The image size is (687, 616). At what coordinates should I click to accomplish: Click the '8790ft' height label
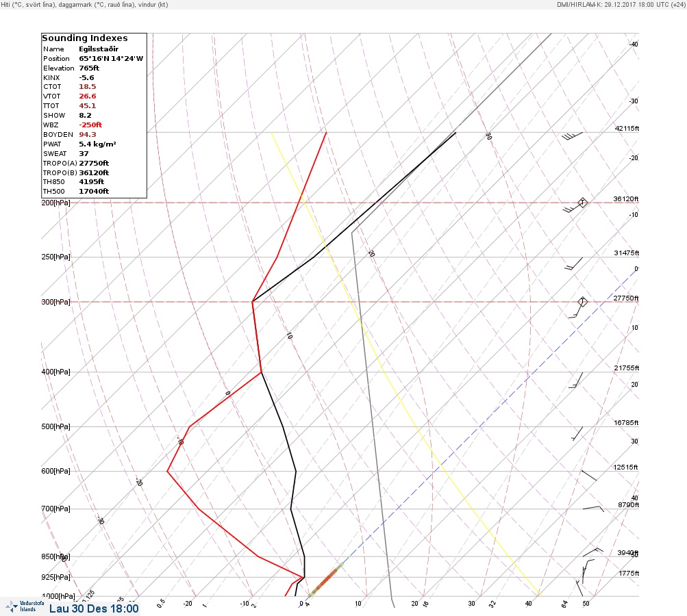pyautogui.click(x=629, y=505)
